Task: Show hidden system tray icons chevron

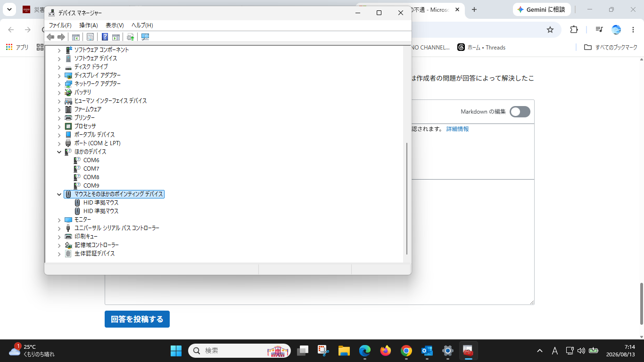Action: [x=540, y=351]
